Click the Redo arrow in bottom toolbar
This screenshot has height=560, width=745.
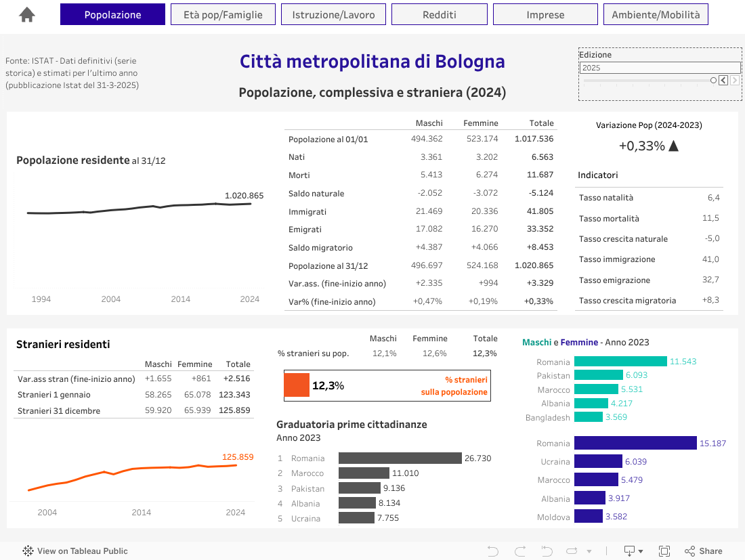520,551
